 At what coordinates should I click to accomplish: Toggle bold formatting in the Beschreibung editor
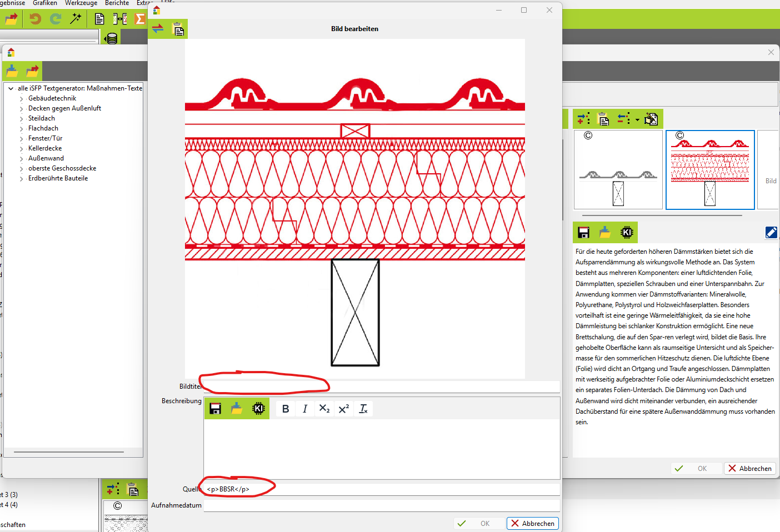coord(286,409)
